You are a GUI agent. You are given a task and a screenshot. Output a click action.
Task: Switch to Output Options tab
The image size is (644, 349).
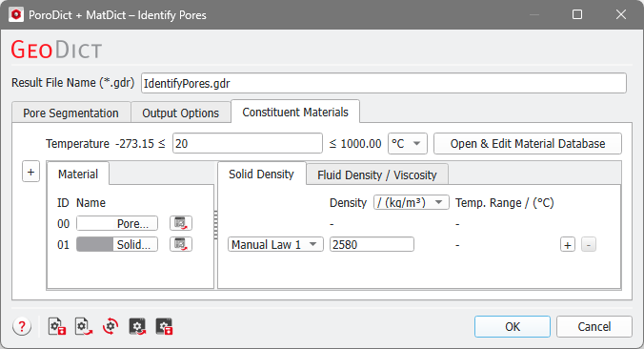click(181, 113)
